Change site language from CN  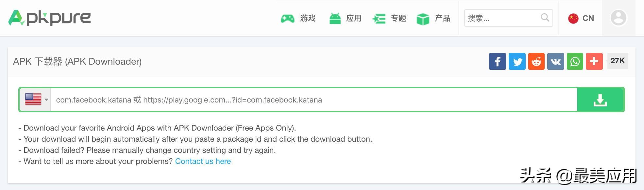[581, 18]
